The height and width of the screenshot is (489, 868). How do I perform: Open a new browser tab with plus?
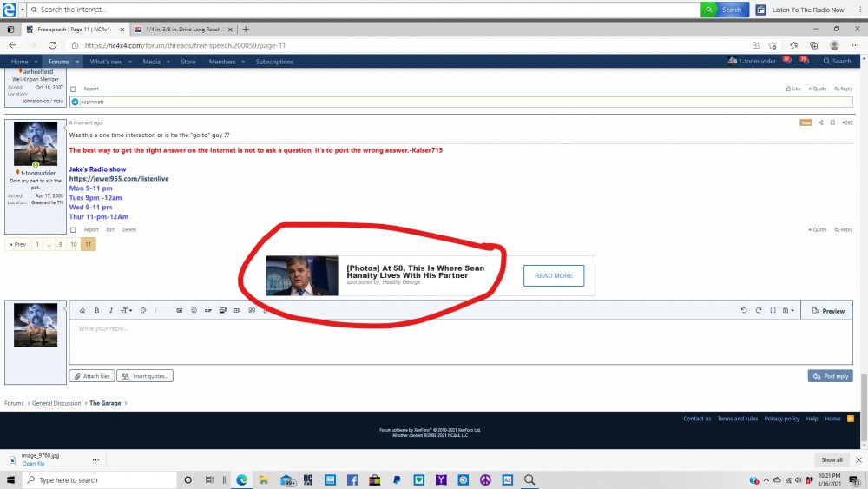coord(246,30)
